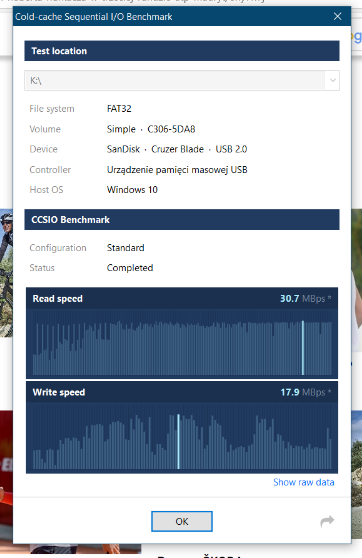This screenshot has height=558, width=362.
Task: Click the CCSIO Benchmark section header
Action: 182,220
